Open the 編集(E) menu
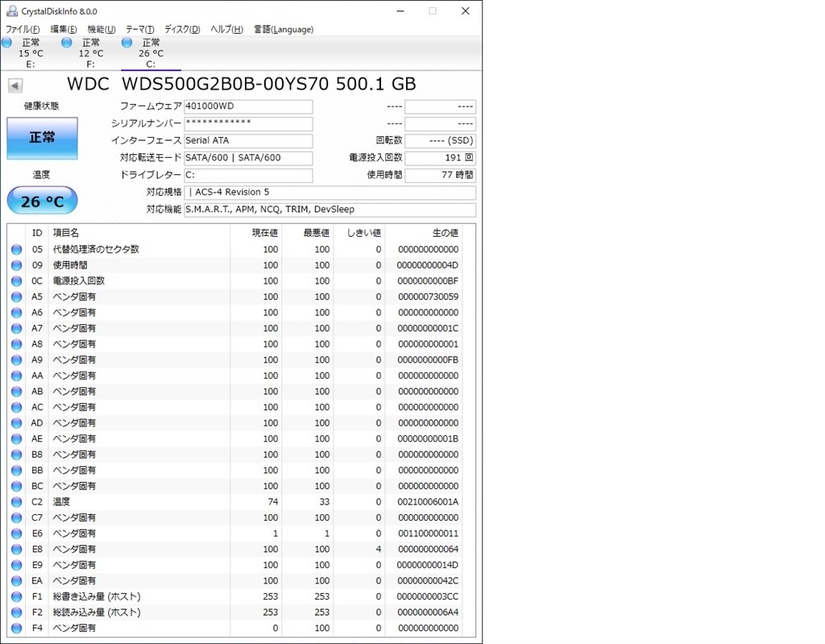The image size is (825, 644). (64, 30)
